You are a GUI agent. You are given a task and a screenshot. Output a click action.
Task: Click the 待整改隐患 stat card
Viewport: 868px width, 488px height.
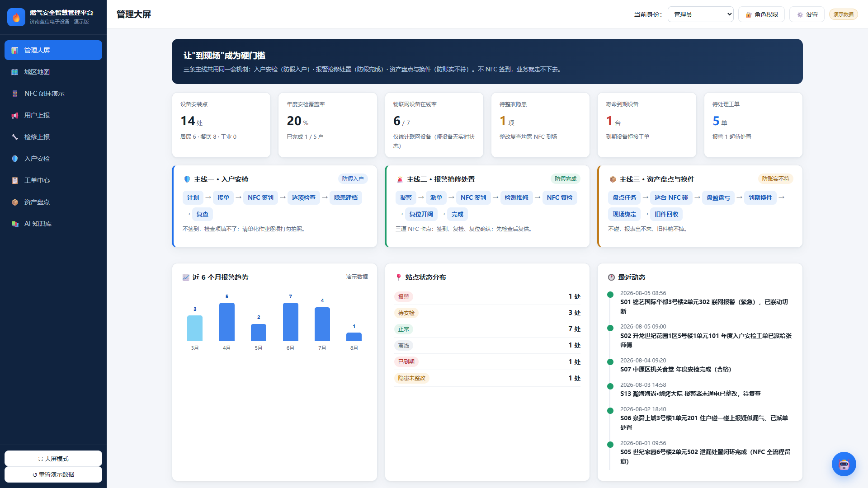point(540,125)
